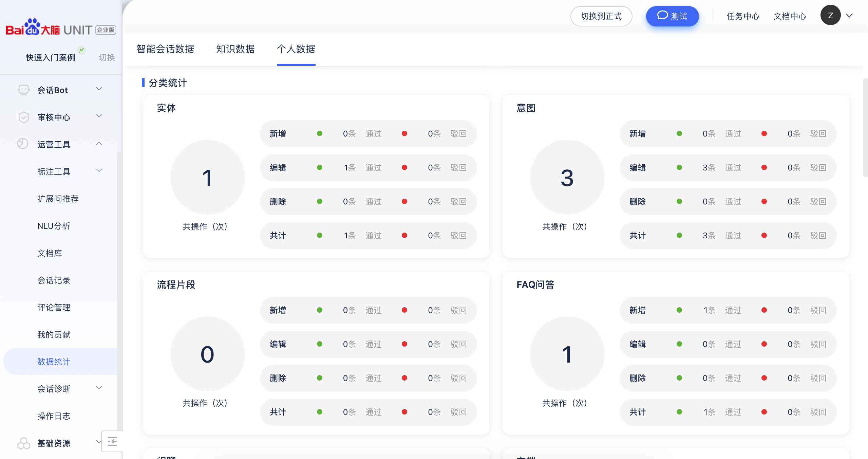This screenshot has height=459, width=868.
Task: Click the FAQ问答 编辑 row
Action: [x=728, y=344]
